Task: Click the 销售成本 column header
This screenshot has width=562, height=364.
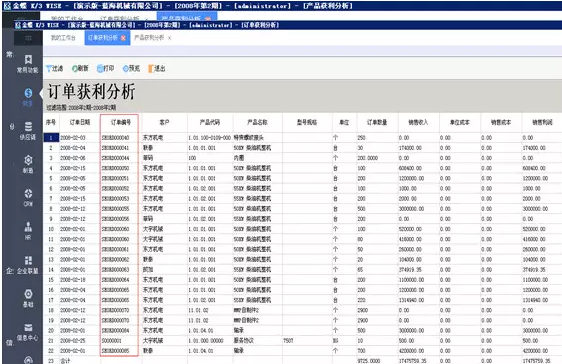Action: [501, 122]
